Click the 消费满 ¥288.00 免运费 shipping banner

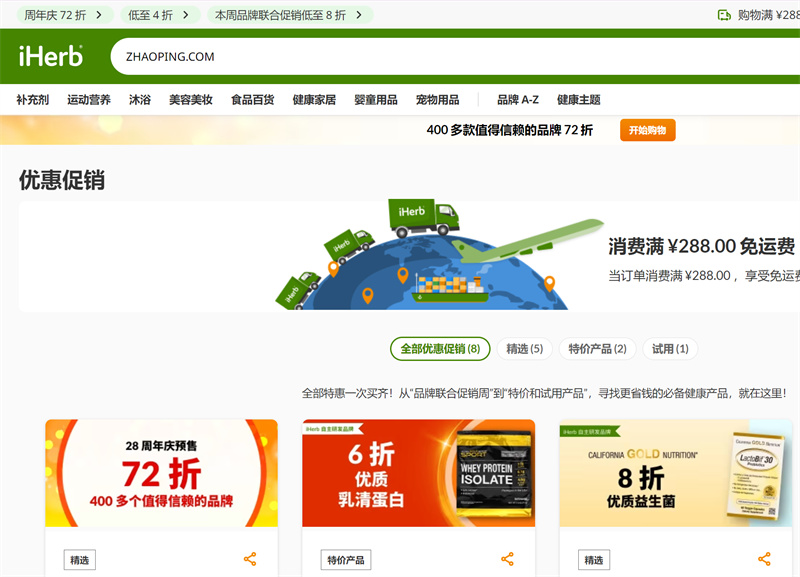(409, 256)
